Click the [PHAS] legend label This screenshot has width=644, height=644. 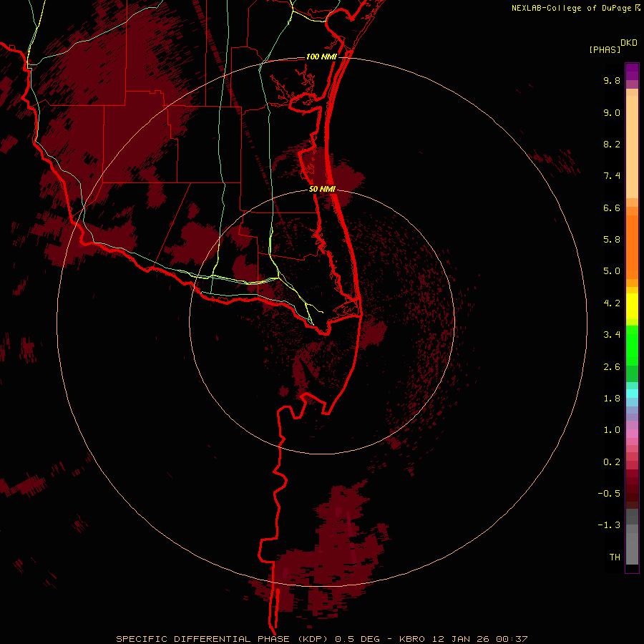click(605, 49)
